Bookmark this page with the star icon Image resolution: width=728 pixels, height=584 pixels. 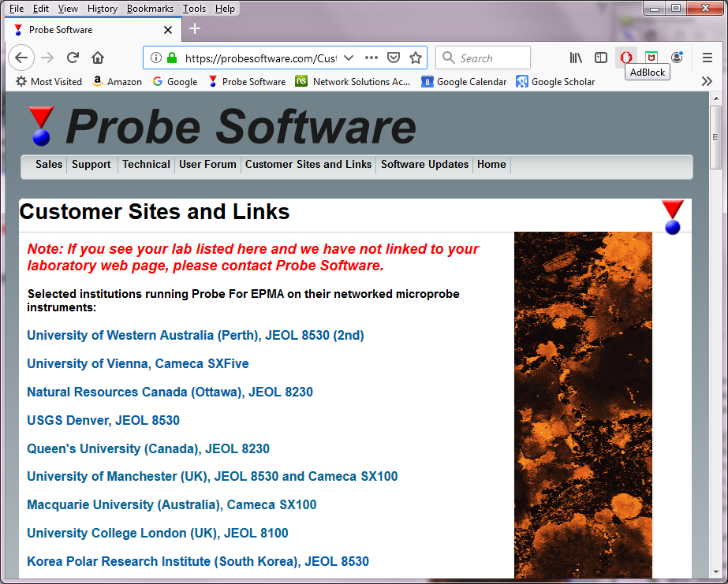416,58
